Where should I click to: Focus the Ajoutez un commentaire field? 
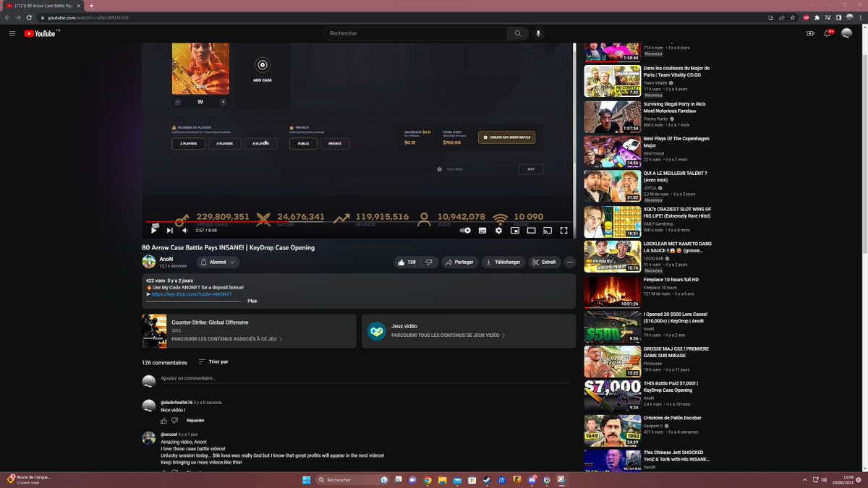tap(365, 378)
